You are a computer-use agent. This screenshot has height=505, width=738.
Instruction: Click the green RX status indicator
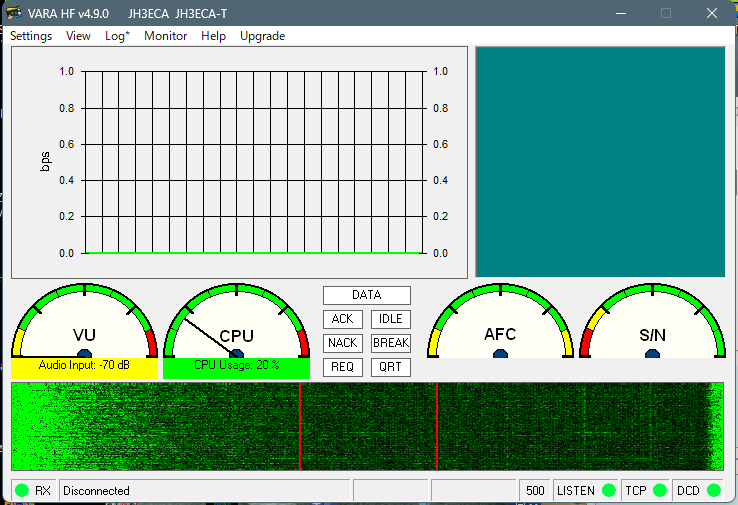22,491
